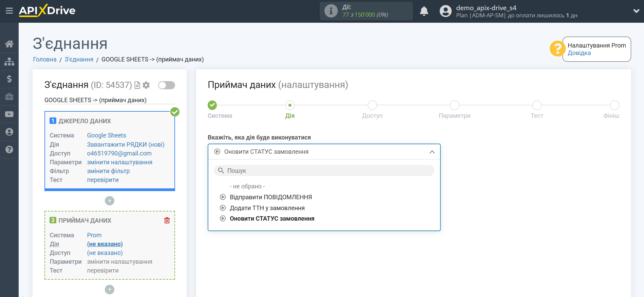Click the o46519790@gmail.com access link
This screenshot has width=644, height=297.
click(x=119, y=153)
